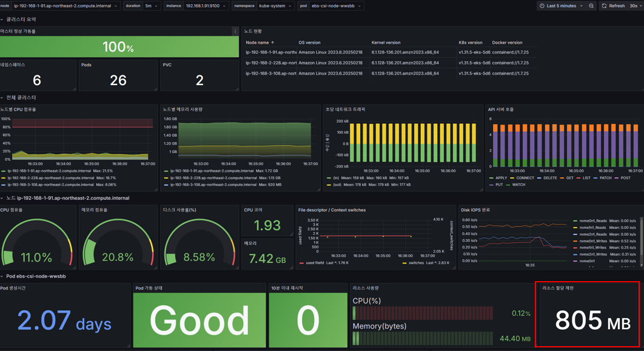
Task: Click the Pods count value 26
Action: tap(118, 80)
